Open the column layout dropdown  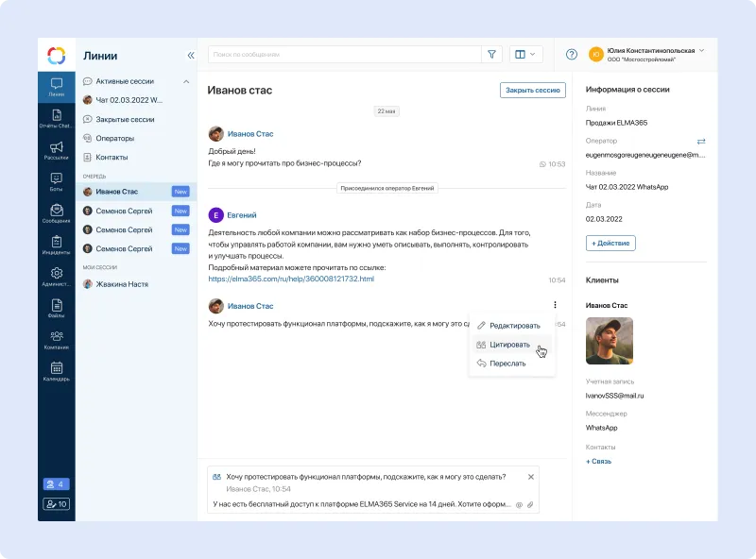click(x=524, y=54)
